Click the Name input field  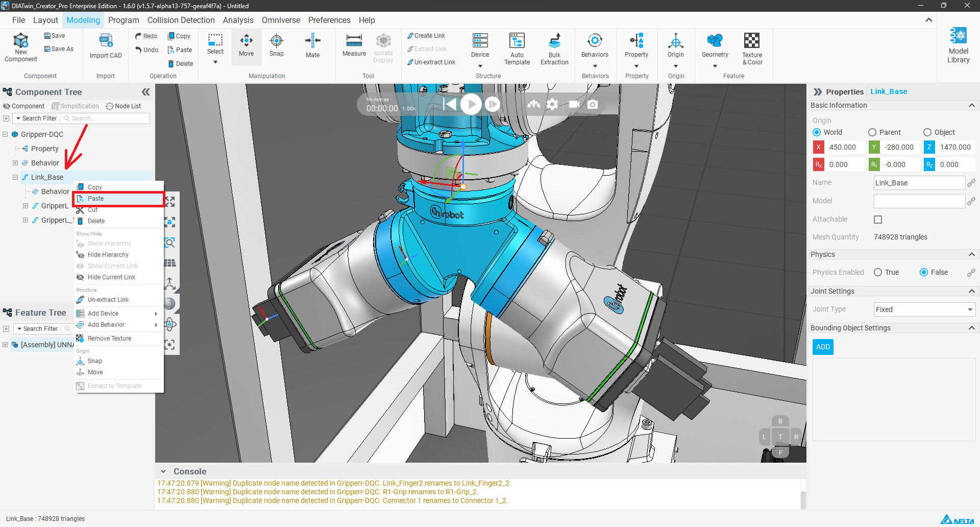click(919, 183)
